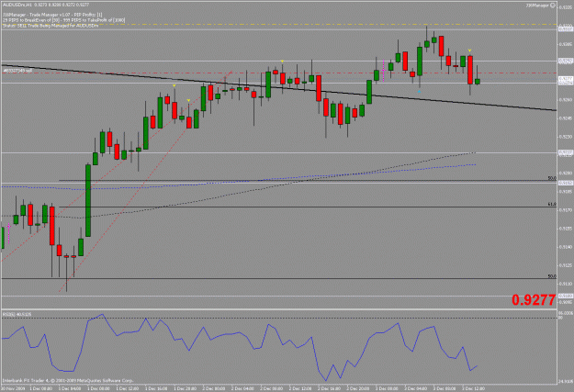The width and height of the screenshot is (574, 392).
Task: Click the yellow arrow above the latest red candle
Action: [x=469, y=50]
